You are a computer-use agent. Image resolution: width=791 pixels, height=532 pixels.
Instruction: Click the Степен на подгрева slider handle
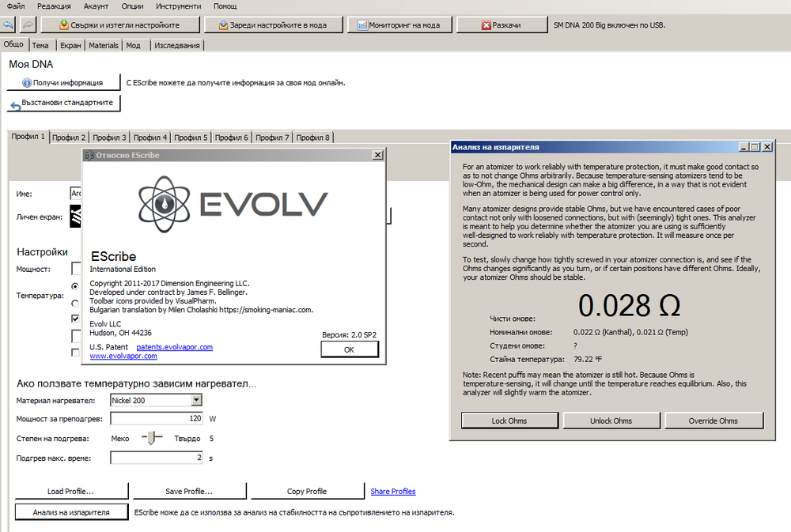[151, 438]
